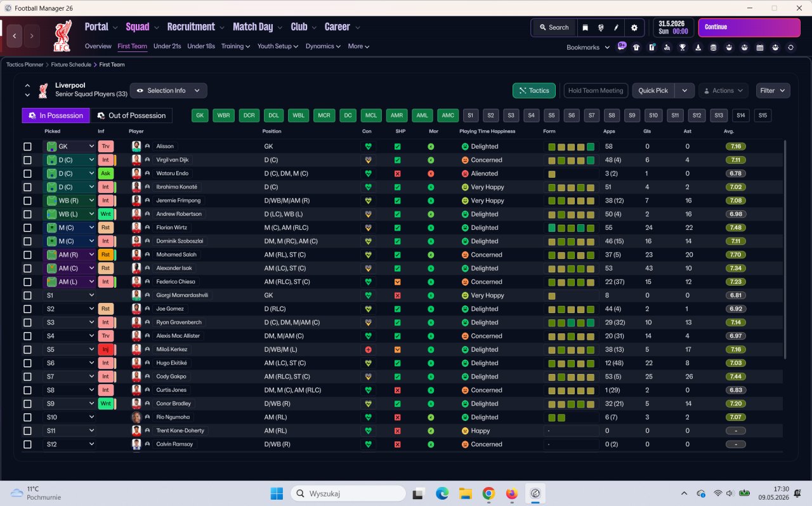Click the Windows taskbar search box
812x506 pixels.
[348, 493]
